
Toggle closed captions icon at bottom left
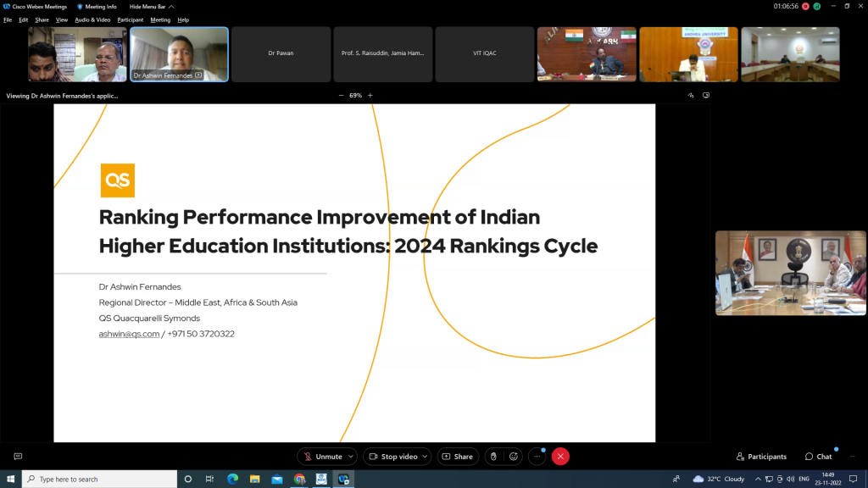click(18, 457)
